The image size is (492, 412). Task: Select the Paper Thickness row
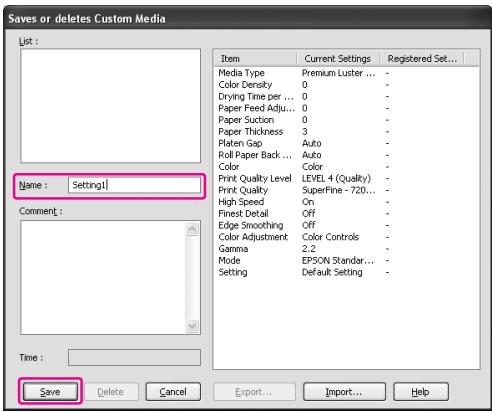click(x=346, y=131)
